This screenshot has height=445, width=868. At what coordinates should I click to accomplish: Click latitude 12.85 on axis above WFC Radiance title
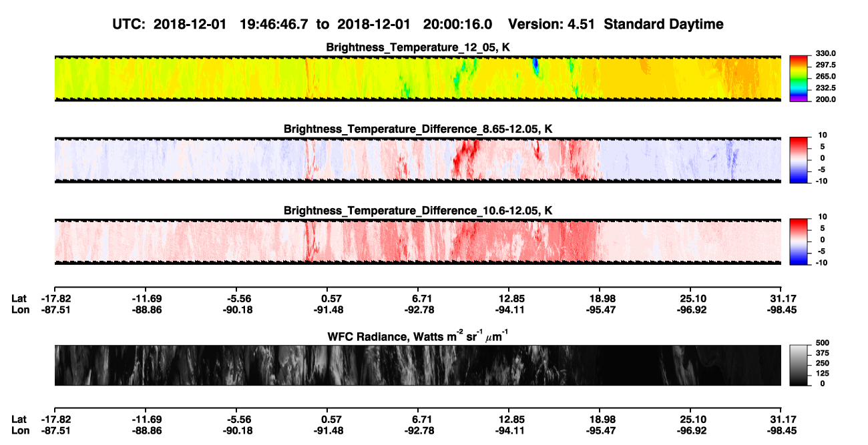click(x=509, y=298)
